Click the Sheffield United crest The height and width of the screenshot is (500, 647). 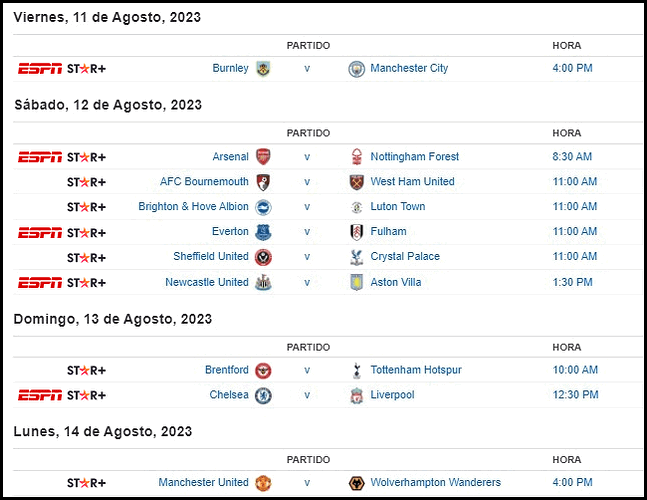(x=263, y=257)
